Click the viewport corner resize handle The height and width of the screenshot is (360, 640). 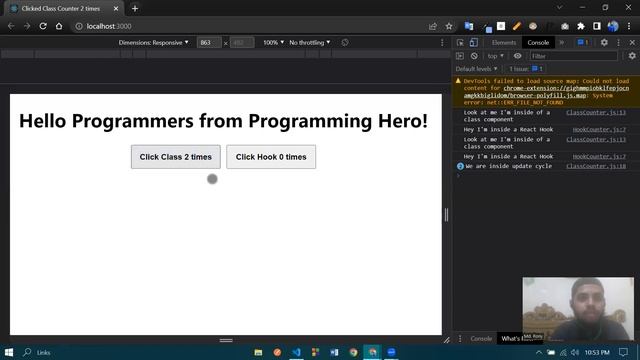(x=447, y=340)
